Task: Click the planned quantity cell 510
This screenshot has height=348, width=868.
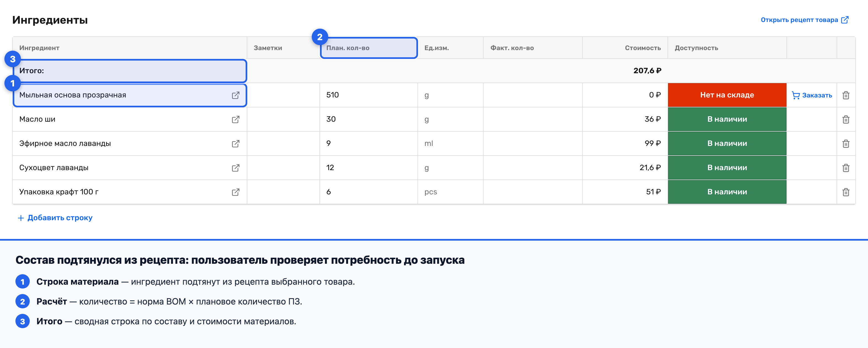Action: click(369, 95)
